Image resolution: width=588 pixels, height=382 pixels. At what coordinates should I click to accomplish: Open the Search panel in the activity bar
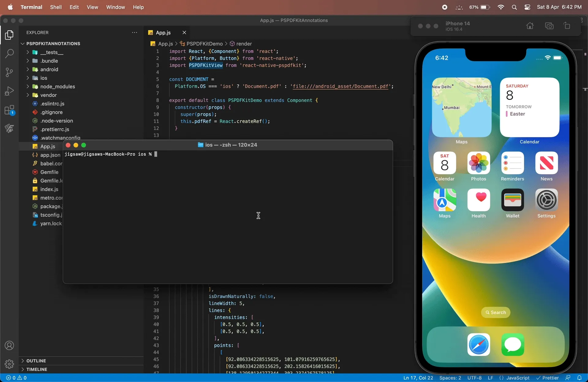pos(9,53)
